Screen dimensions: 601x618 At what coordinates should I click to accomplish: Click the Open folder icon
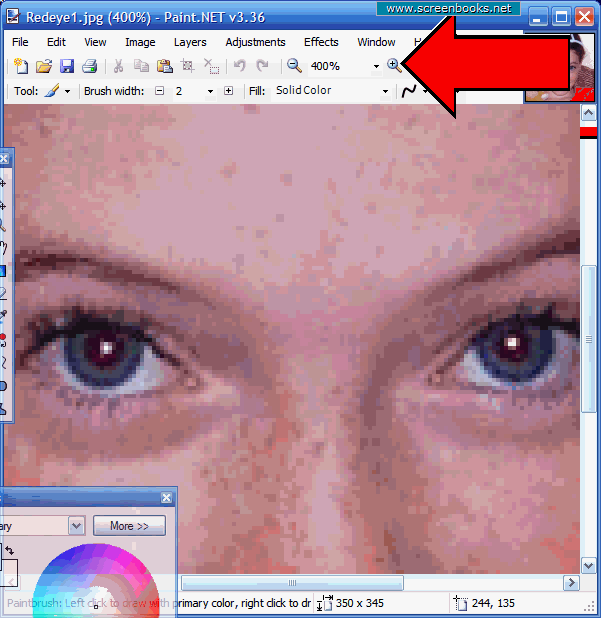43,66
